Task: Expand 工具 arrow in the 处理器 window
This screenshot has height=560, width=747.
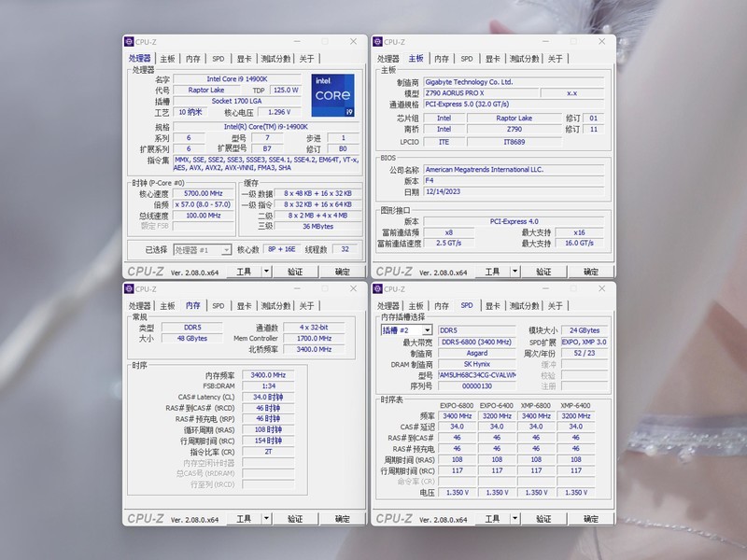Action: click(266, 272)
